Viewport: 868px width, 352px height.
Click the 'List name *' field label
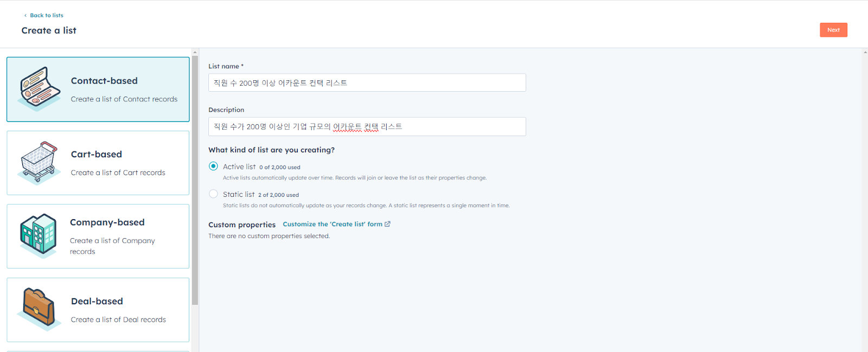226,66
